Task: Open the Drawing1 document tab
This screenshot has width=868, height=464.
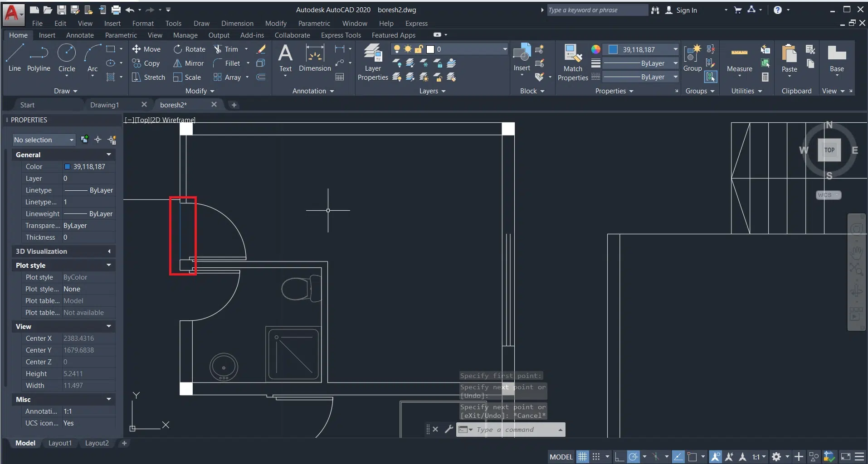Action: [x=104, y=105]
